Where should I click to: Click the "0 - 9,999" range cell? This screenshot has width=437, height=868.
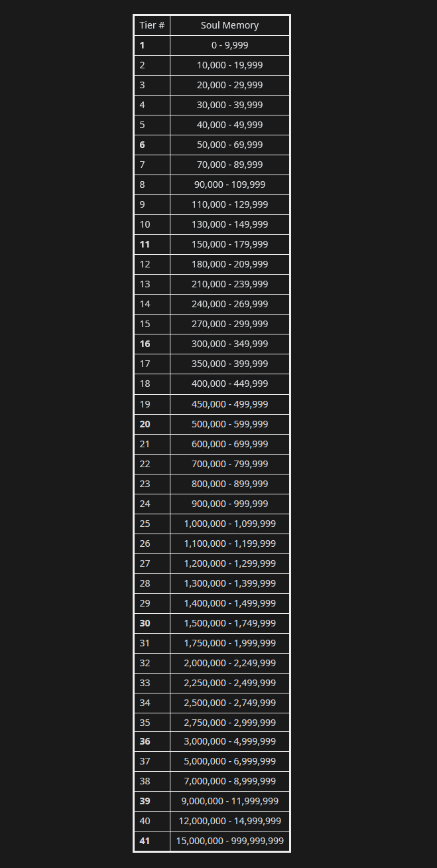[x=229, y=45]
